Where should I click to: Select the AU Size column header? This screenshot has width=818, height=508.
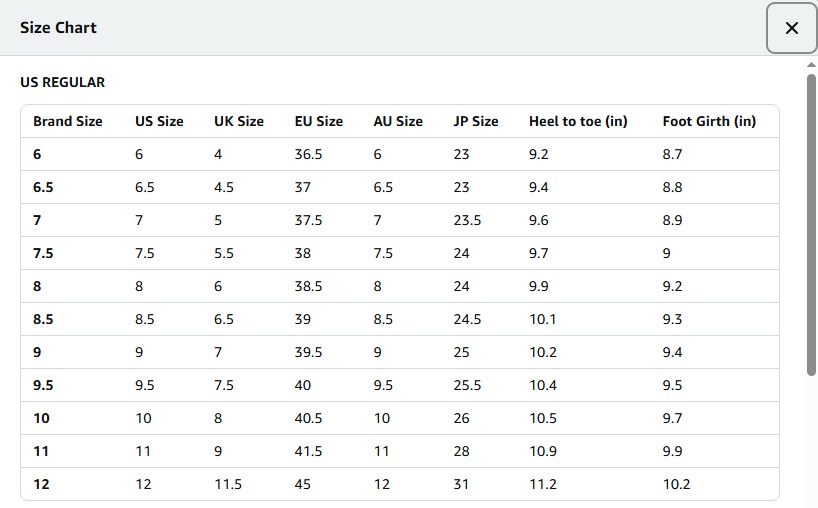pyautogui.click(x=398, y=121)
